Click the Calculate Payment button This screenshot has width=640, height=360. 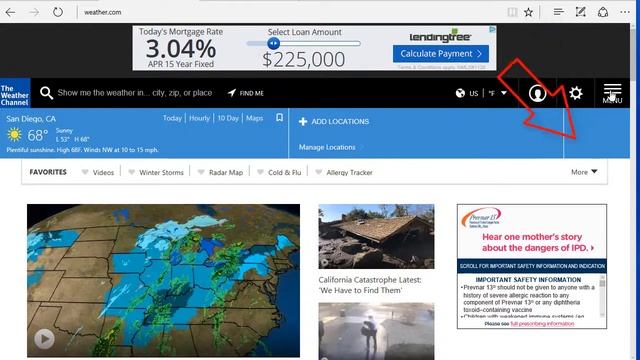[441, 53]
